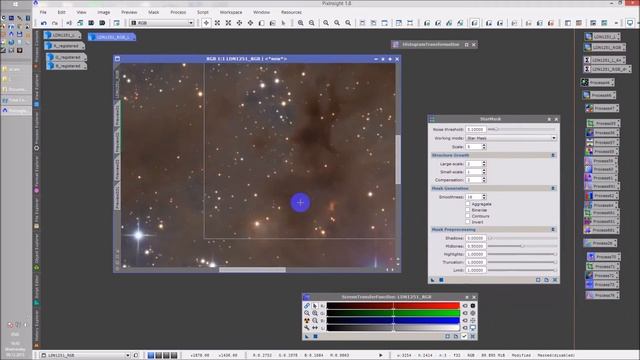The height and width of the screenshot is (360, 640).
Task: Open the Workspace menu
Action: pyautogui.click(x=231, y=12)
